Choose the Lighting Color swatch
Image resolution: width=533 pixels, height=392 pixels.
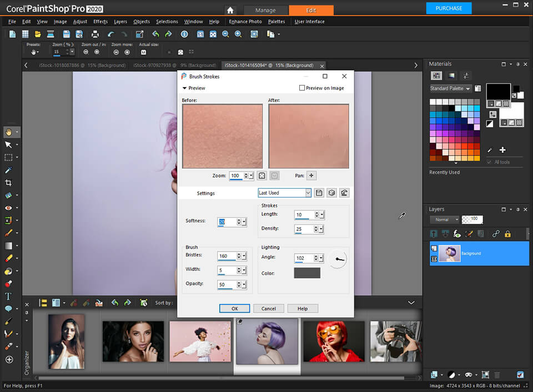pos(306,273)
